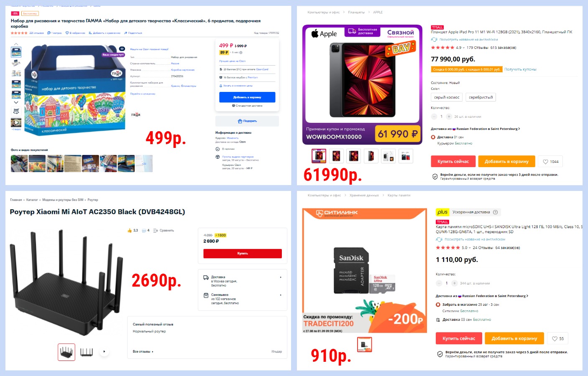The image size is (588, 376).
Task: Open the Каталог breadcrumb on the router page
Action: point(32,200)
